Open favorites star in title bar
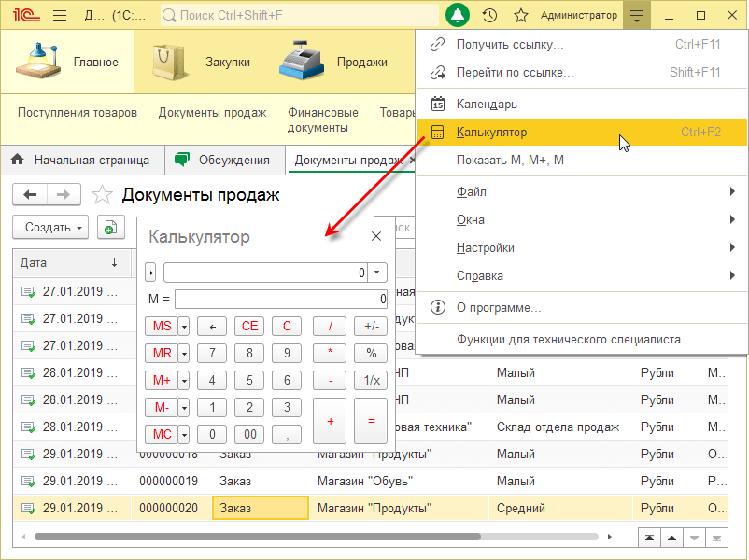Image resolution: width=749 pixels, height=560 pixels. [x=521, y=15]
